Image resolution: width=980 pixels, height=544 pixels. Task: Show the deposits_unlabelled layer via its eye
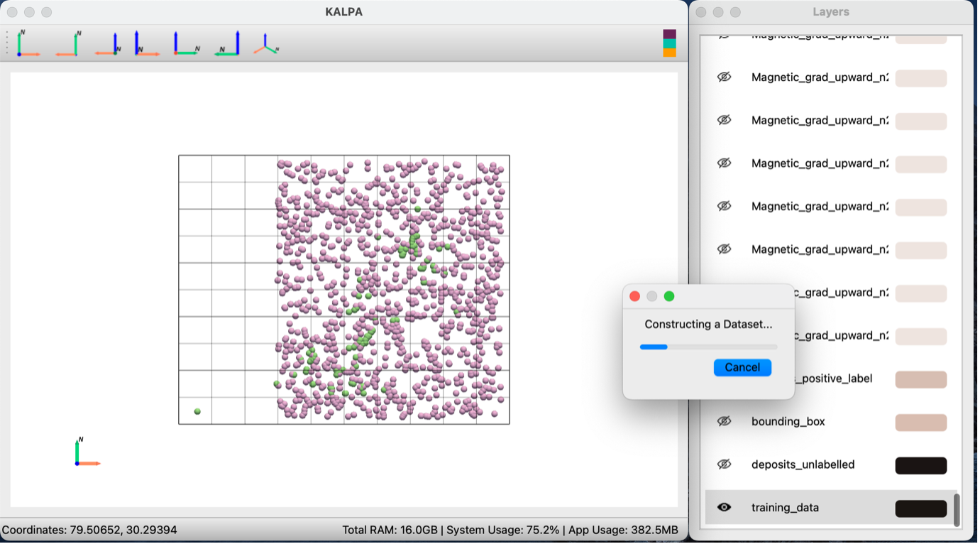pos(724,464)
